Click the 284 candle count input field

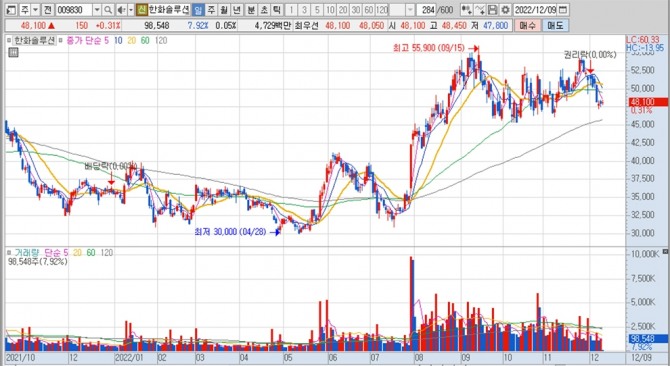pos(426,10)
